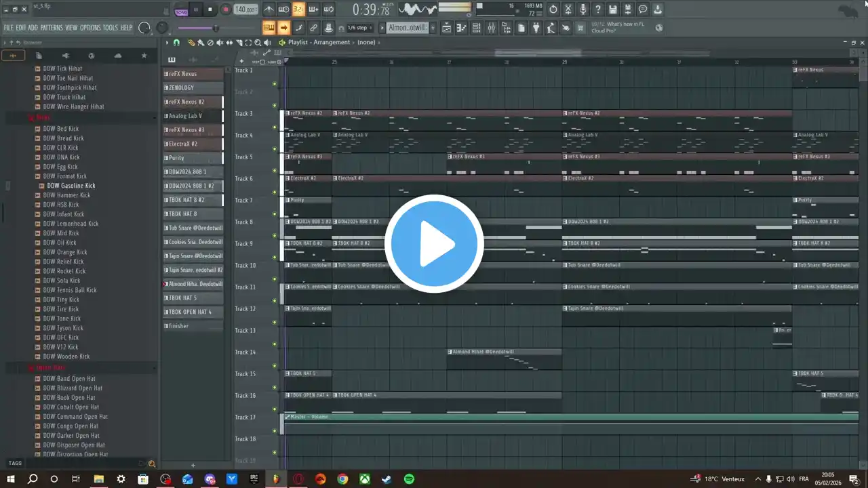Image resolution: width=868 pixels, height=488 pixels.
Task: Open the plugin database plug icon
Action: 536,28
